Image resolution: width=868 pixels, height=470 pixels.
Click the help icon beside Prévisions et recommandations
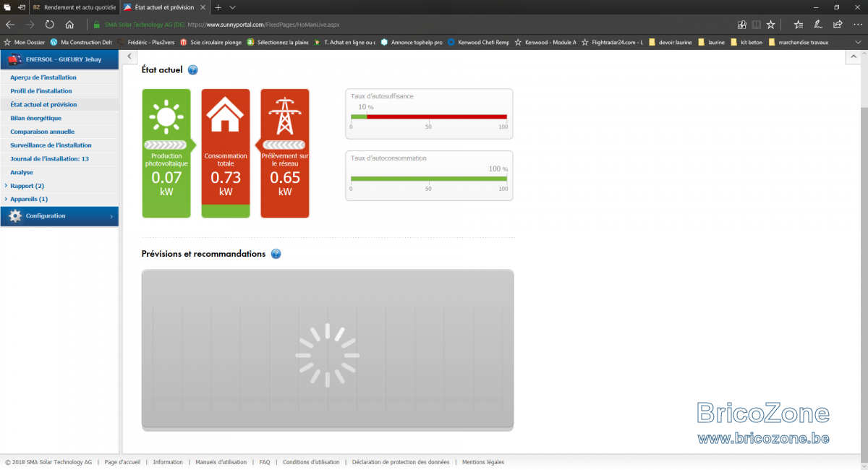[x=276, y=254]
